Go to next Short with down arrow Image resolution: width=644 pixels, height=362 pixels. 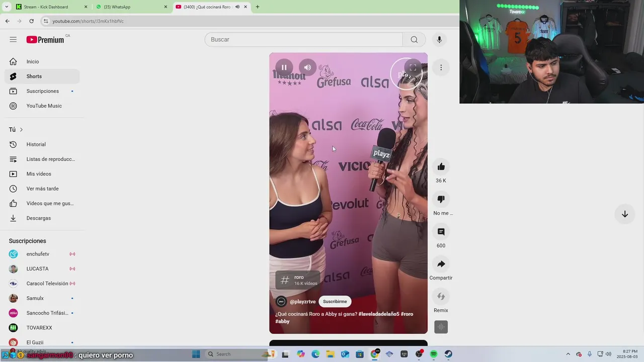coord(624,214)
